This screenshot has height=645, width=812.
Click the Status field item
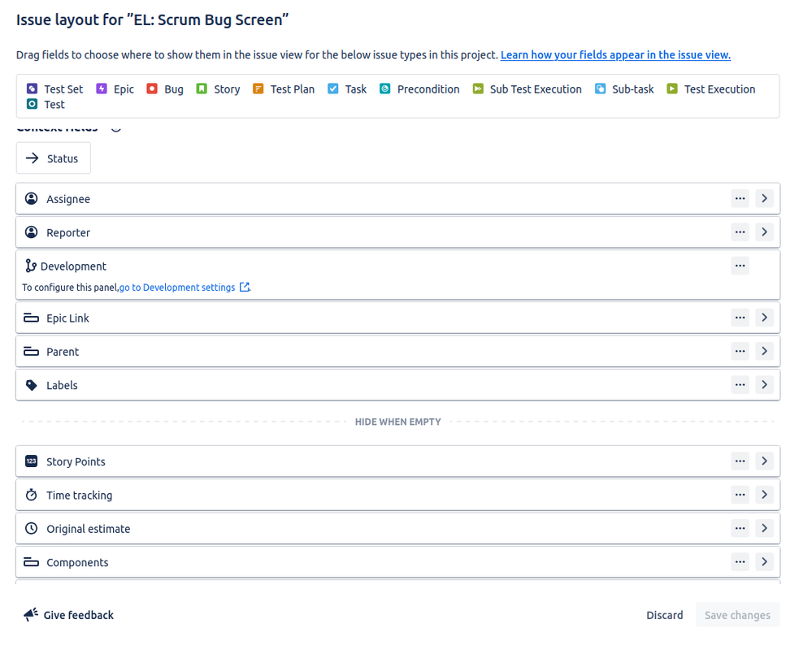click(54, 158)
